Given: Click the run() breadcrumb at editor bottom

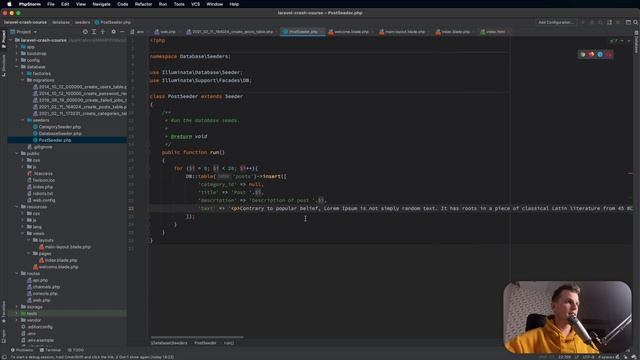Looking at the screenshot, I should (x=229, y=343).
